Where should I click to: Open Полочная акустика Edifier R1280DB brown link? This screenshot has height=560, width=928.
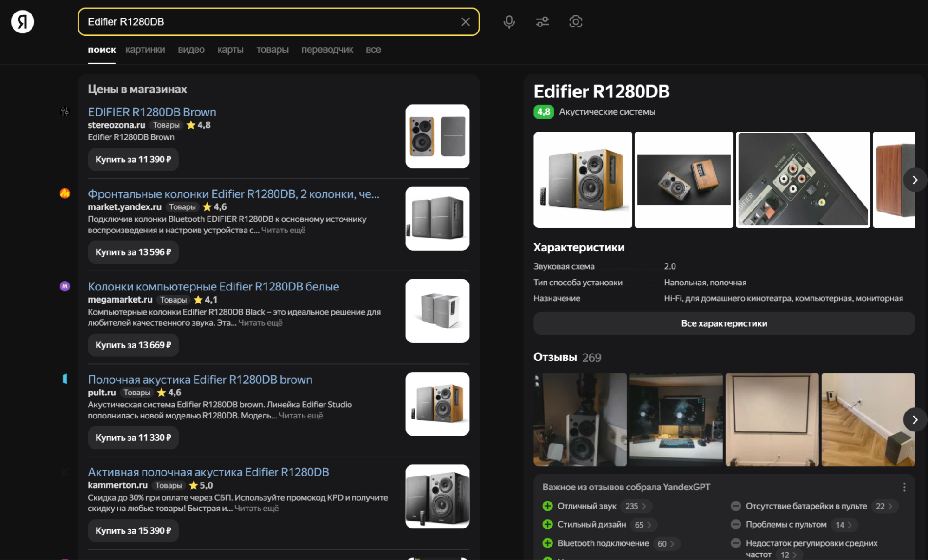point(200,380)
